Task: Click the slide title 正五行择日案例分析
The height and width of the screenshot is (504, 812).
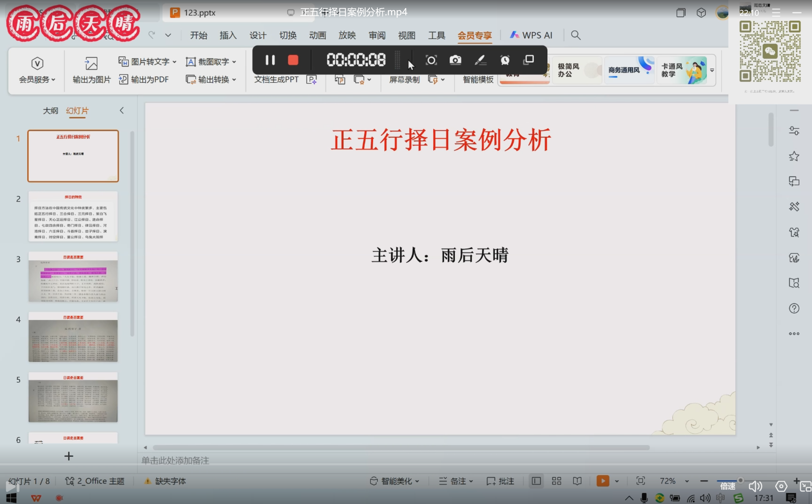Action: [x=441, y=140]
